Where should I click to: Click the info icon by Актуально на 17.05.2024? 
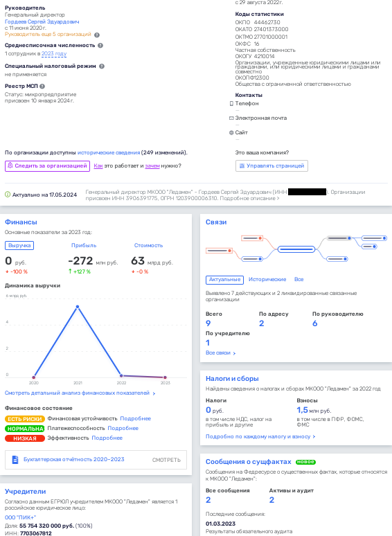click(8, 195)
